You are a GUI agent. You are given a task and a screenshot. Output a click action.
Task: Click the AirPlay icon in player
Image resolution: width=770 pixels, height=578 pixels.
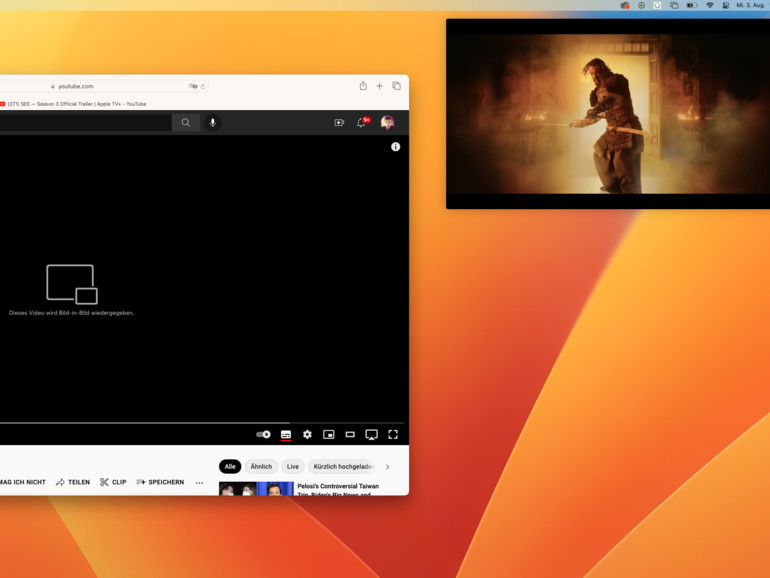372,434
